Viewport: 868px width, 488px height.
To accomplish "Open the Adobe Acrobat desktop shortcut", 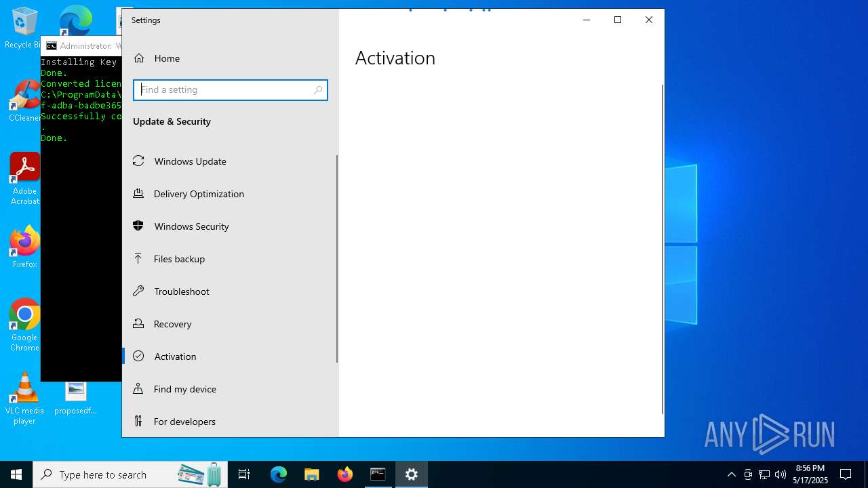I will click(24, 178).
